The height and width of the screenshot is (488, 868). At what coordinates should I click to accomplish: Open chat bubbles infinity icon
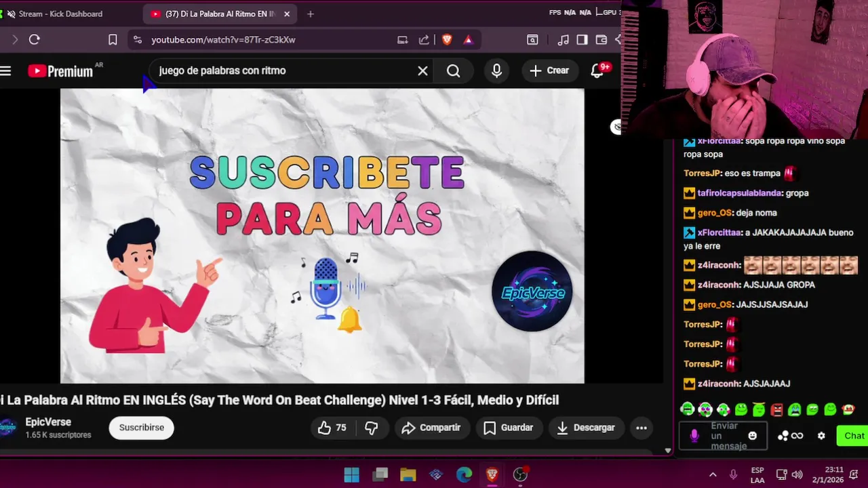791,436
